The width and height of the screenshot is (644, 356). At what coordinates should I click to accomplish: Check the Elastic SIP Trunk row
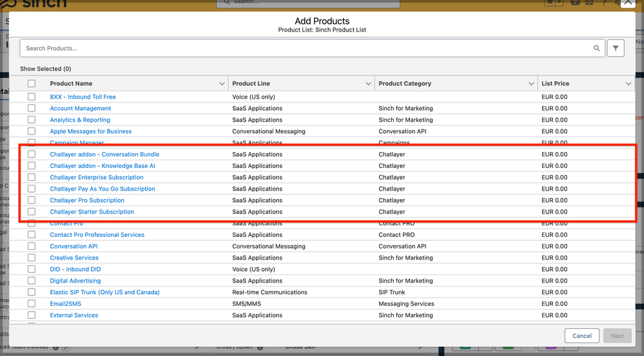coord(32,292)
